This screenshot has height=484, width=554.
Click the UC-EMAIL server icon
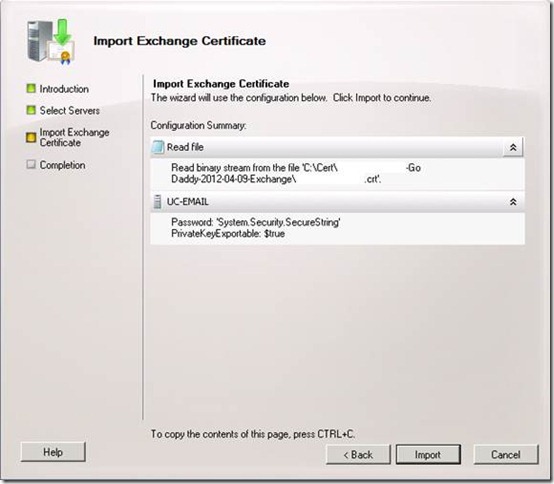(x=158, y=202)
